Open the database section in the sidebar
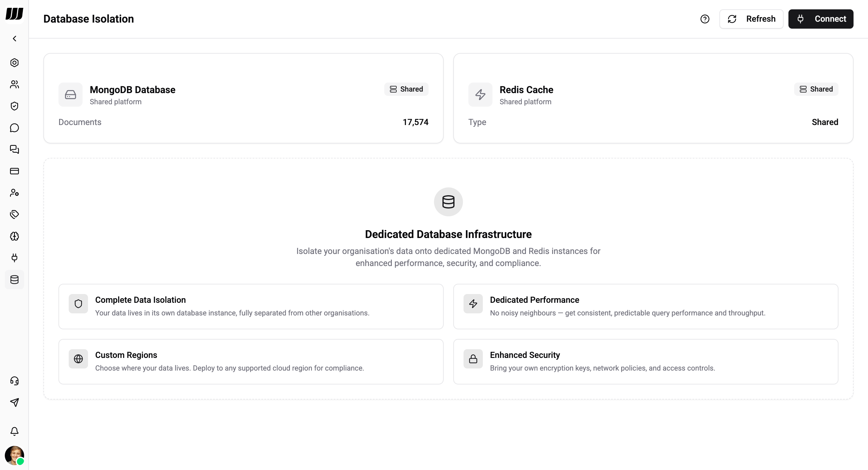 14,280
